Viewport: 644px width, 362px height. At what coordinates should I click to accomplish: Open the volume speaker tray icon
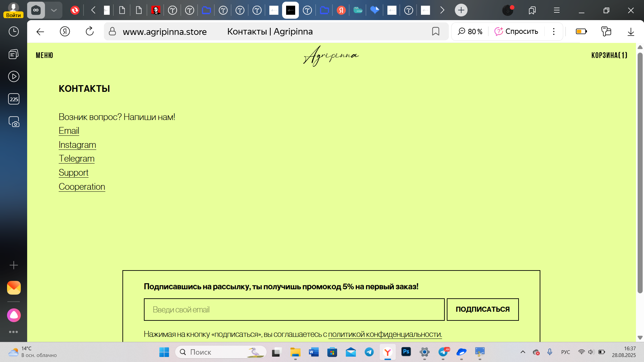[591, 352]
